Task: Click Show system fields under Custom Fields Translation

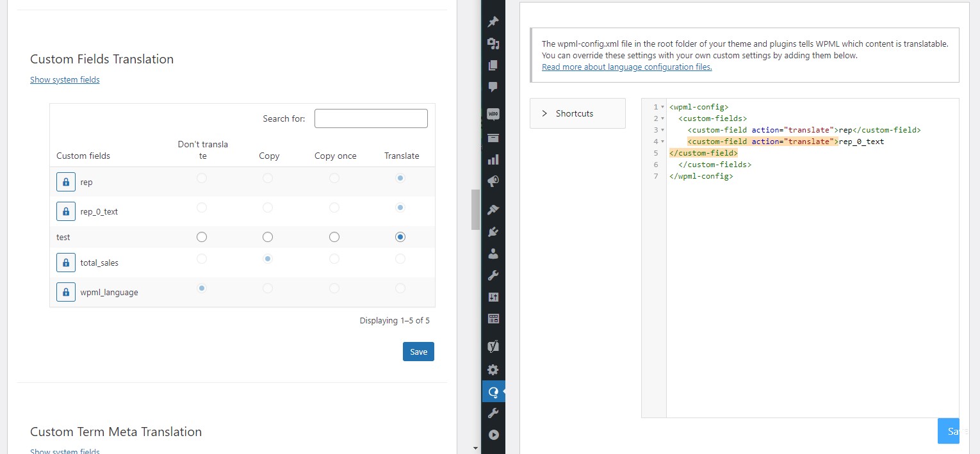Action: click(65, 79)
